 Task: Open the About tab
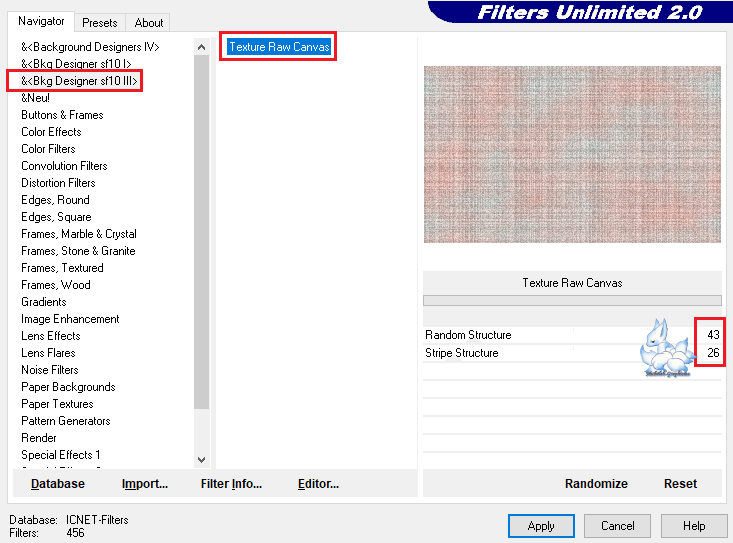click(149, 22)
